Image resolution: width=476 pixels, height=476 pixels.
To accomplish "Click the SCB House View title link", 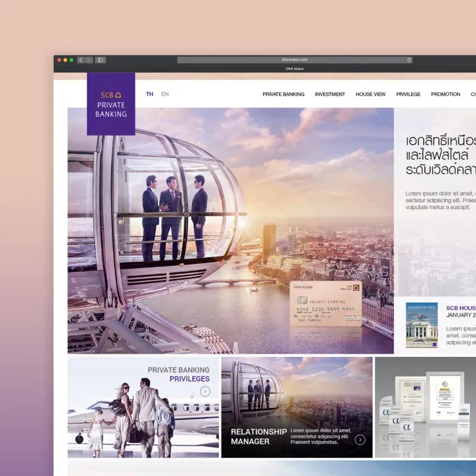I will click(461, 308).
